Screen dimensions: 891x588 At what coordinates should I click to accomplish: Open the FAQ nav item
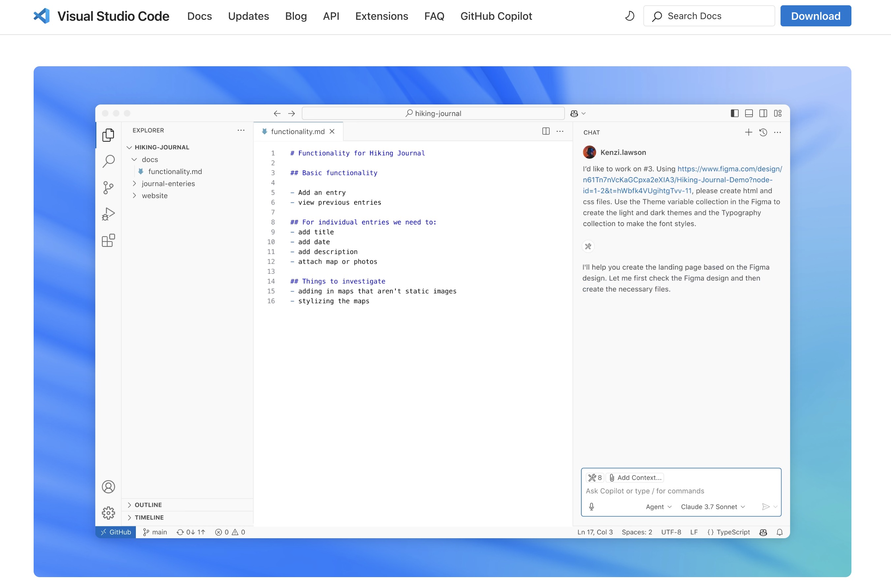pos(434,16)
